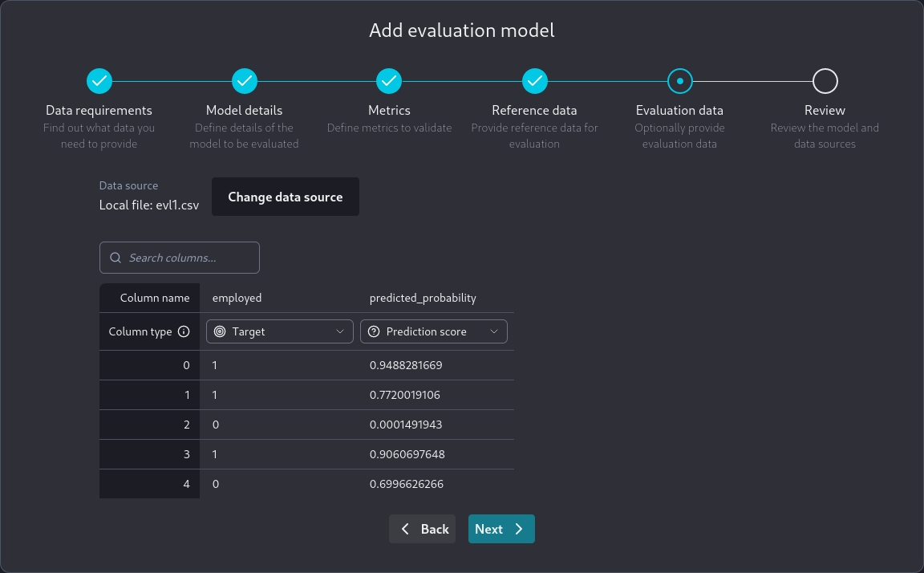
Task: Select the predicted_probability column header
Action: click(x=423, y=298)
